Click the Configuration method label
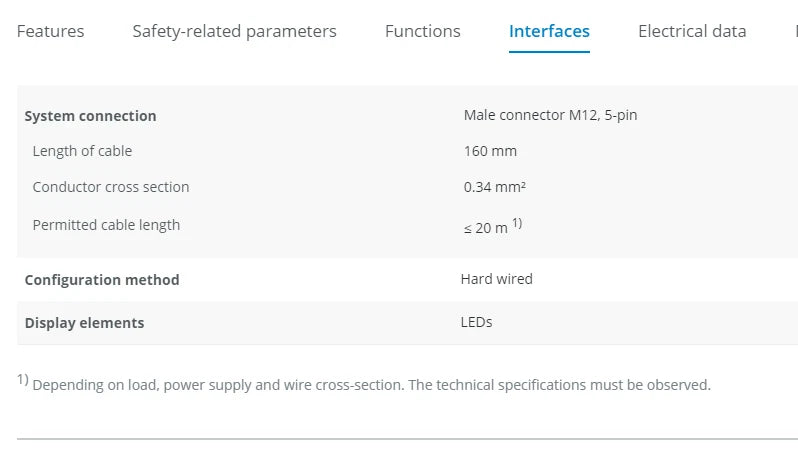The image size is (798, 455). pos(102,280)
